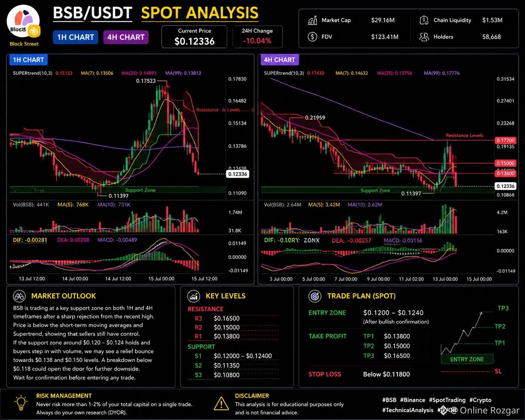Click the FDV value $123.41M
Viewport: 525px width, 420px height.
(x=385, y=37)
